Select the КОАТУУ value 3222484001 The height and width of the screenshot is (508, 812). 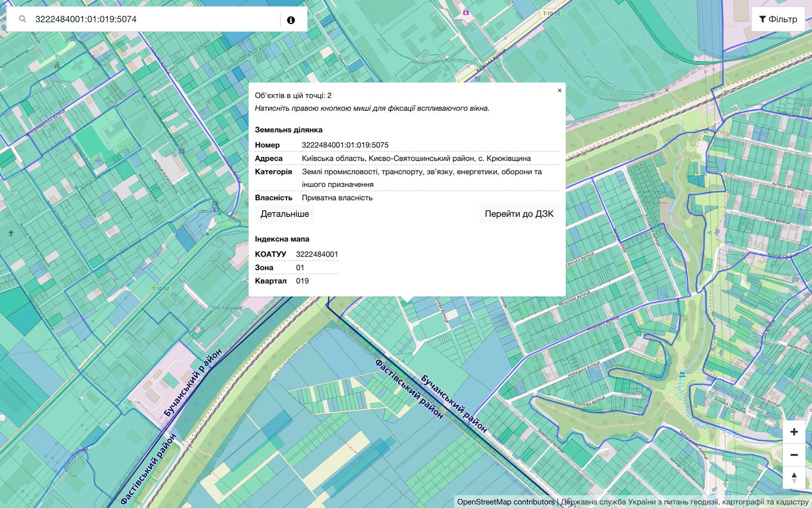(317, 254)
